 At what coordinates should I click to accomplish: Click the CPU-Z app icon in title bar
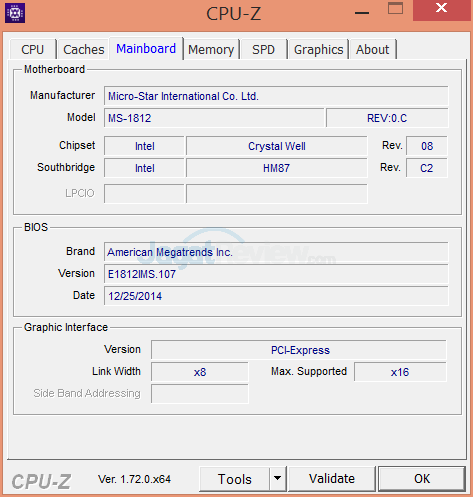coord(15,13)
